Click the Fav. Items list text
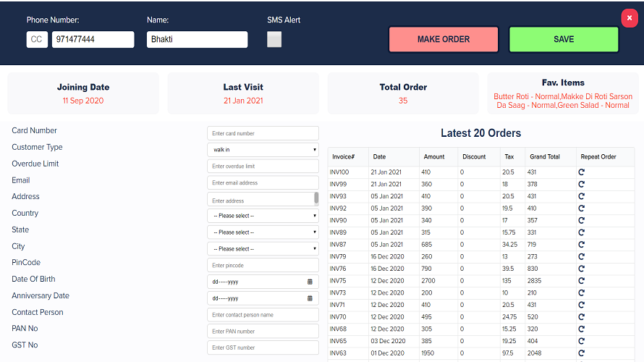644x362 pixels. pyautogui.click(x=563, y=101)
